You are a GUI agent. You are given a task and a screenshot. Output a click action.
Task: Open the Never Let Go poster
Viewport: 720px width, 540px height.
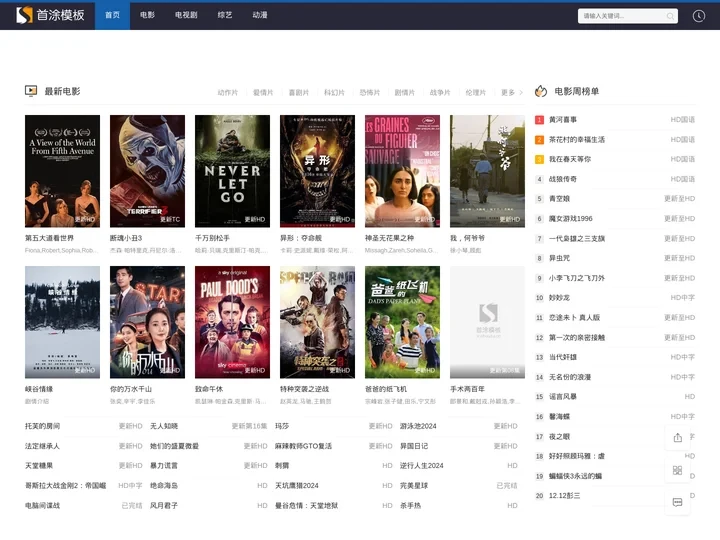tap(232, 171)
